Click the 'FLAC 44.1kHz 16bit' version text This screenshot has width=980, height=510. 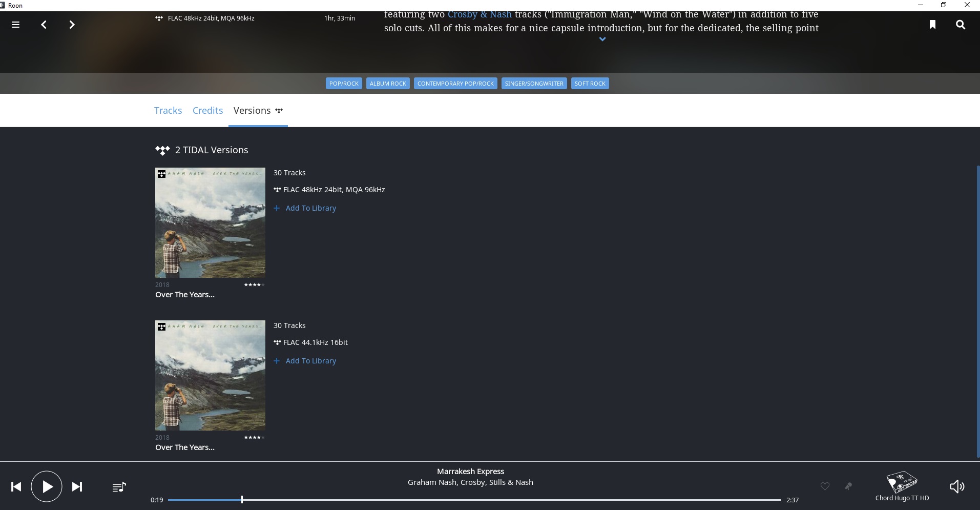(x=316, y=342)
